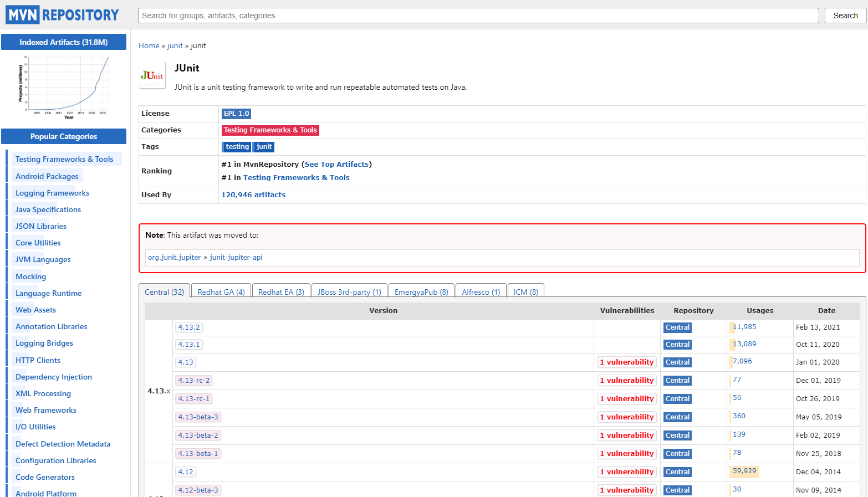Viewport: 868px width, 497px height.
Task: Open Java Specifications category
Action: [x=48, y=209]
